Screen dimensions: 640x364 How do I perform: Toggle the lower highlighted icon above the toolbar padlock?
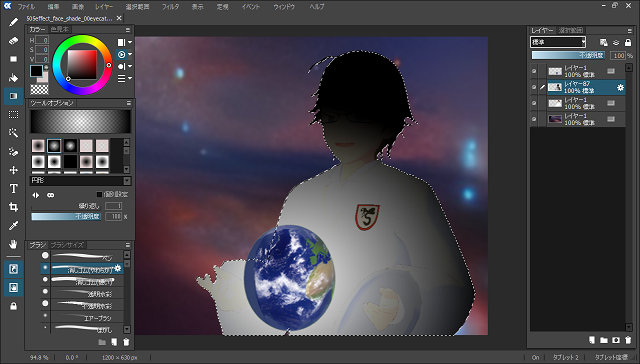click(x=13, y=287)
